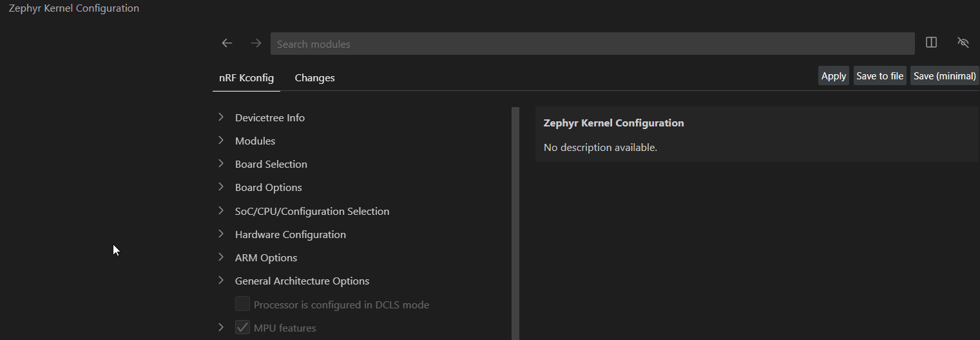This screenshot has height=340, width=980.
Task: Expand the Modules tree chevron
Action: pyautogui.click(x=221, y=140)
